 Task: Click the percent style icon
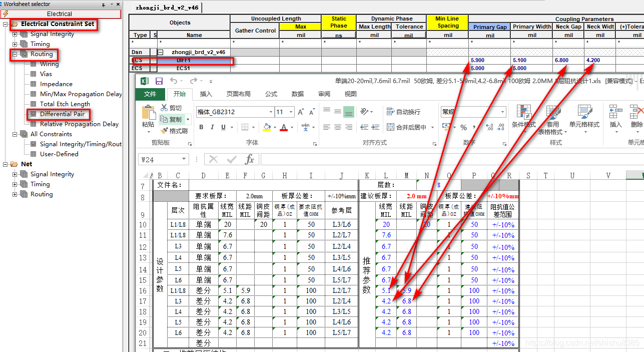point(463,127)
